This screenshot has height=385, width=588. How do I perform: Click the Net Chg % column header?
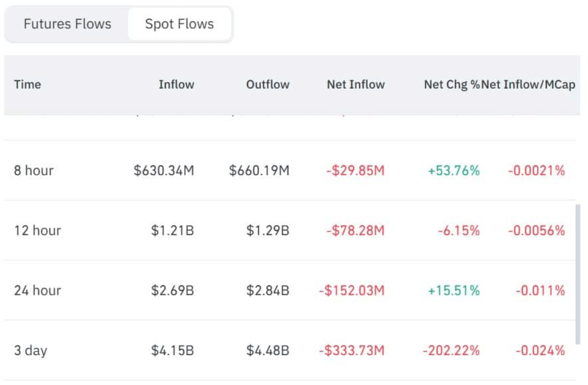point(452,84)
